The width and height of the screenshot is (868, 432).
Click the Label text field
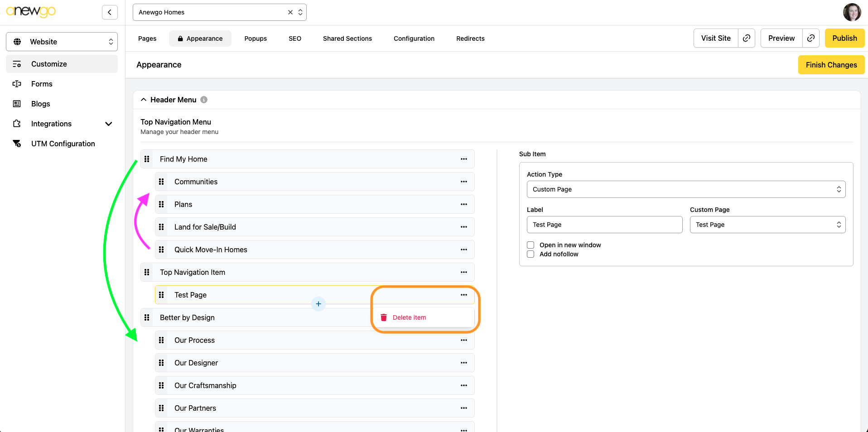[x=604, y=225]
